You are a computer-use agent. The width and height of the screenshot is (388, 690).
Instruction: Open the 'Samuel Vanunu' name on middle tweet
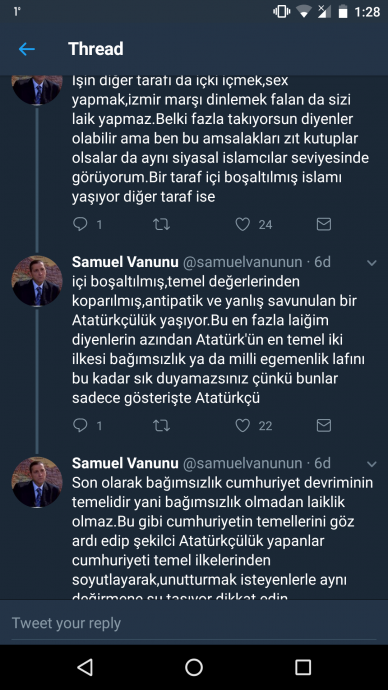tap(125, 262)
